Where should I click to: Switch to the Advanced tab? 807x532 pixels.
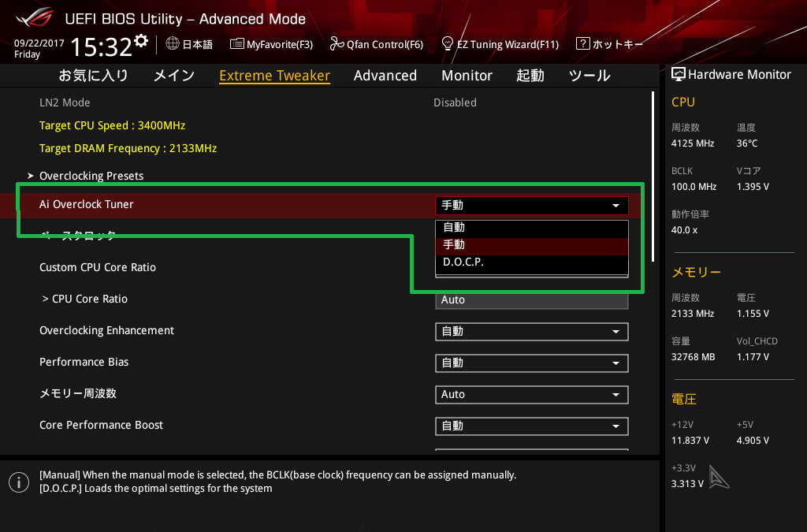(385, 76)
